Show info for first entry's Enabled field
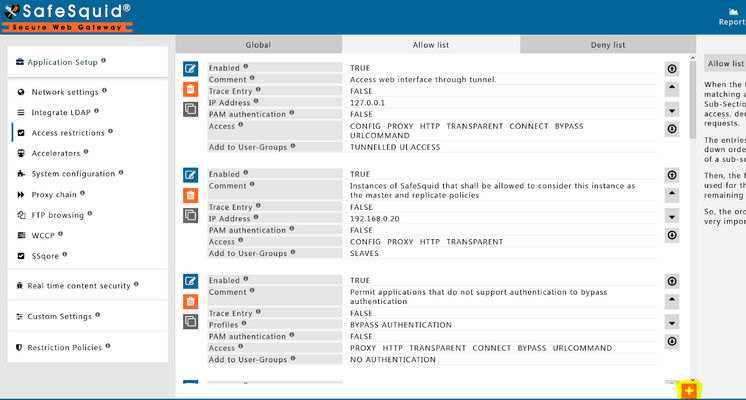This screenshot has height=400, width=746. pos(246,67)
